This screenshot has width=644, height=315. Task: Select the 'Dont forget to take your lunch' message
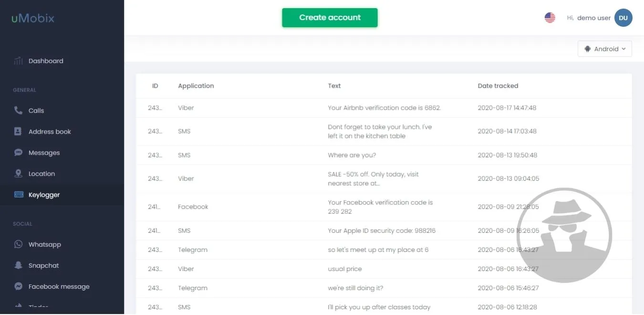[380, 131]
